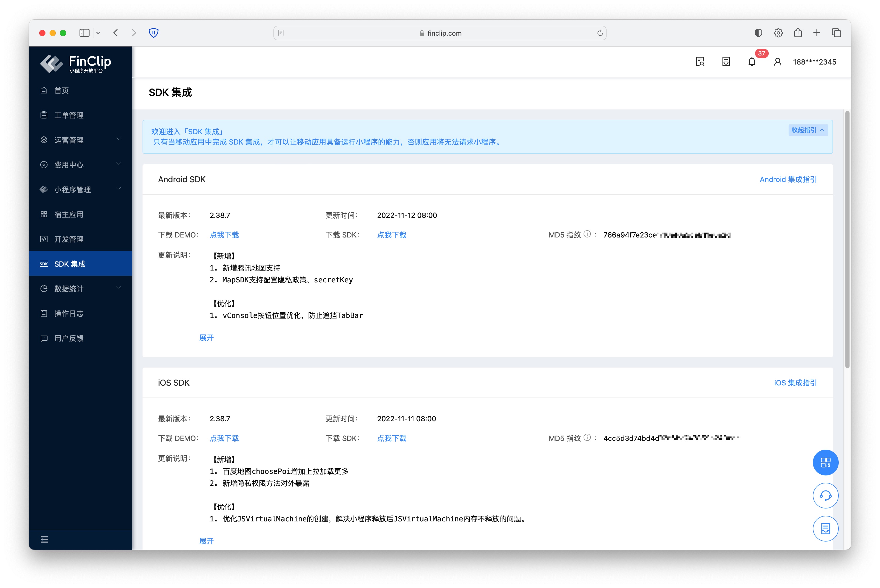Go to 开发管理 in sidebar
The image size is (880, 588).
coord(69,239)
